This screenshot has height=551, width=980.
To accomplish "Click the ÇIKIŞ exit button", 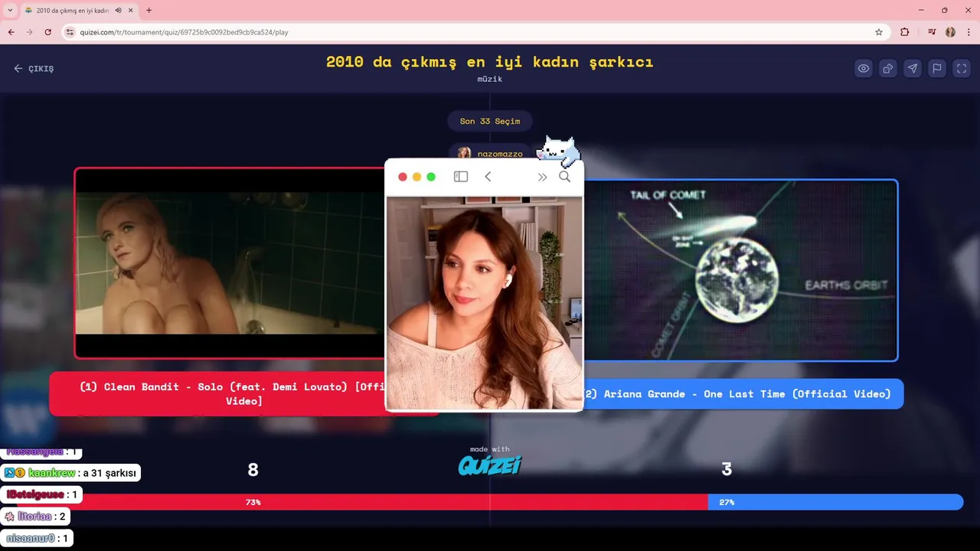I will (34, 68).
